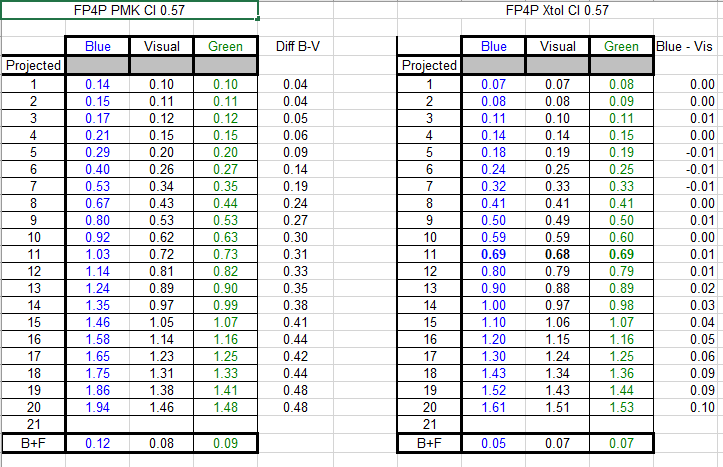This screenshot has height=467, width=723.
Task: Select 0.31 in the Diff B-V column
Action: (294, 254)
